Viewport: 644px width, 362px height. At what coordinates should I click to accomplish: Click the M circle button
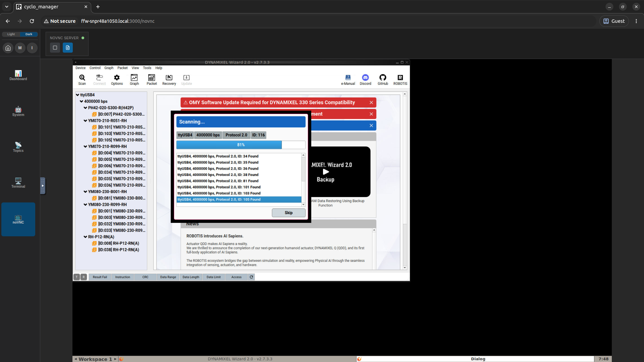coord(20,48)
